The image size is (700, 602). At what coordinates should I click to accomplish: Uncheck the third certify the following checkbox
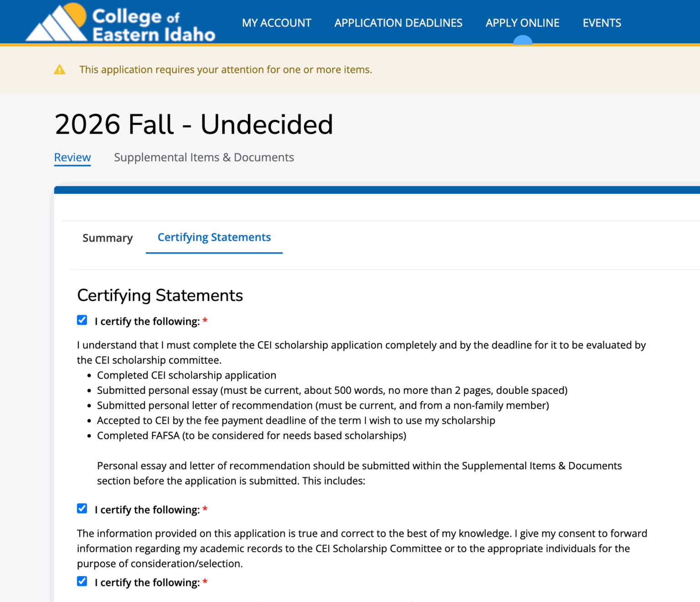coord(82,581)
